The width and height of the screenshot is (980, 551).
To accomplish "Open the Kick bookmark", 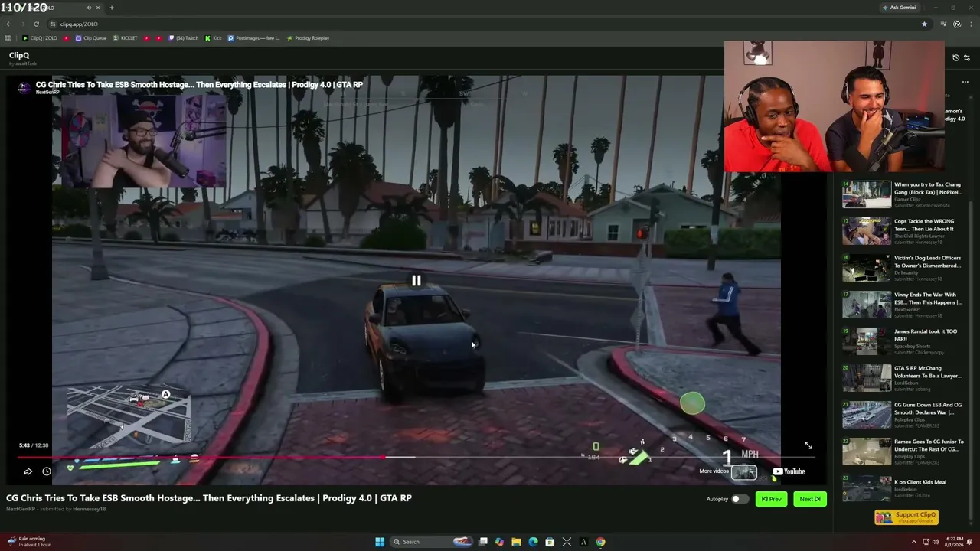I will coord(214,38).
